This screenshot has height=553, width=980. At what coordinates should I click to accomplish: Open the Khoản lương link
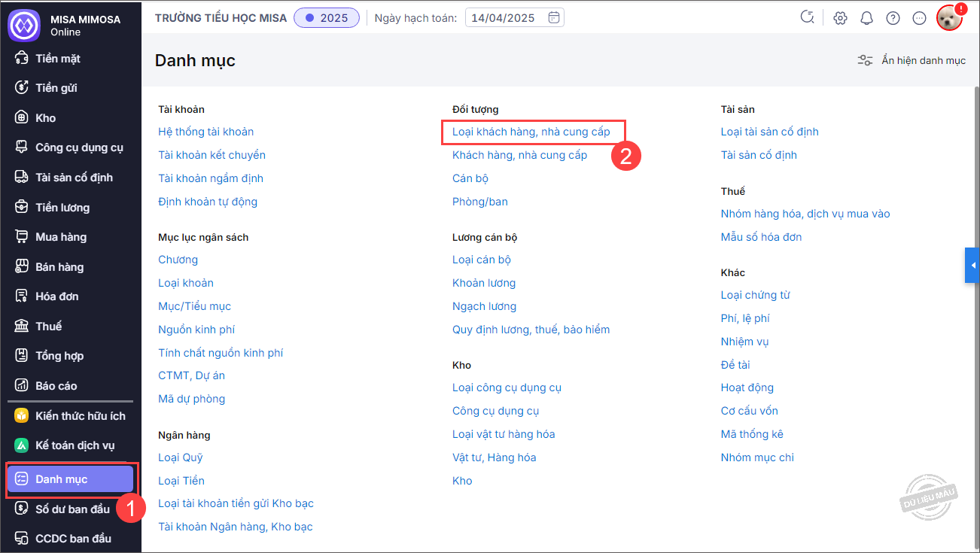click(x=484, y=283)
